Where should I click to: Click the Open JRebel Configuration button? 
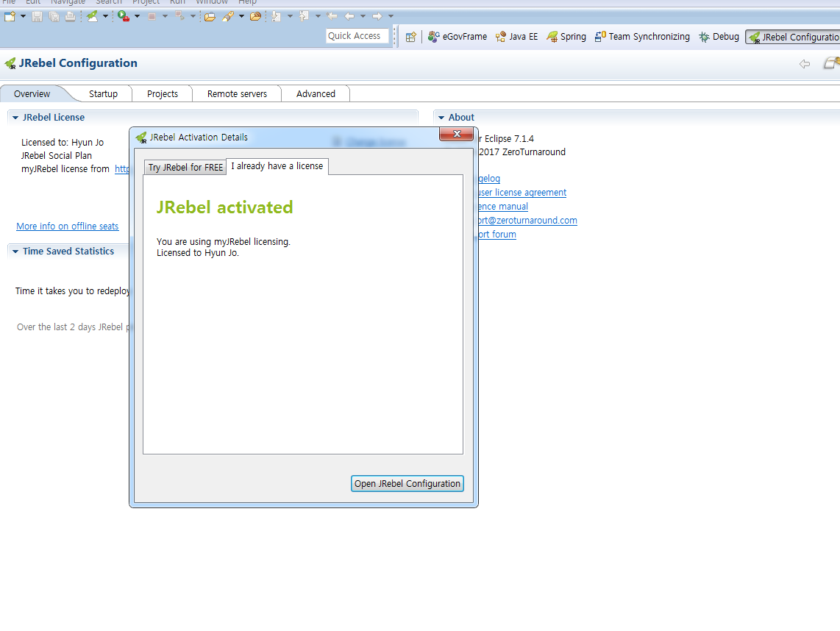[x=407, y=484]
